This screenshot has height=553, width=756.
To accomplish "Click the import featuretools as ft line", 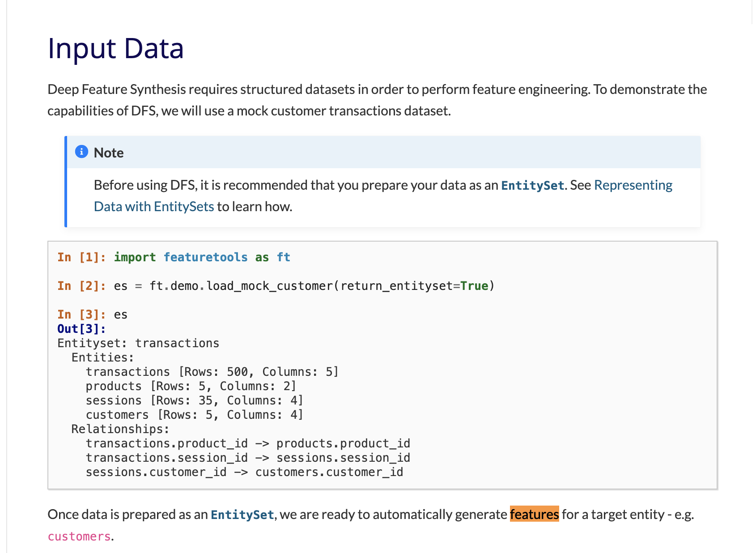I will pos(202,257).
